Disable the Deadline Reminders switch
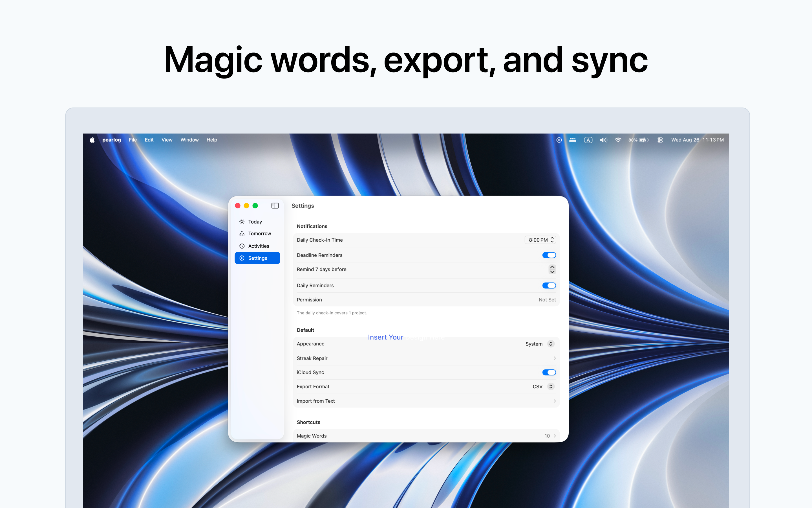Viewport: 812px width, 508px height. [549, 255]
